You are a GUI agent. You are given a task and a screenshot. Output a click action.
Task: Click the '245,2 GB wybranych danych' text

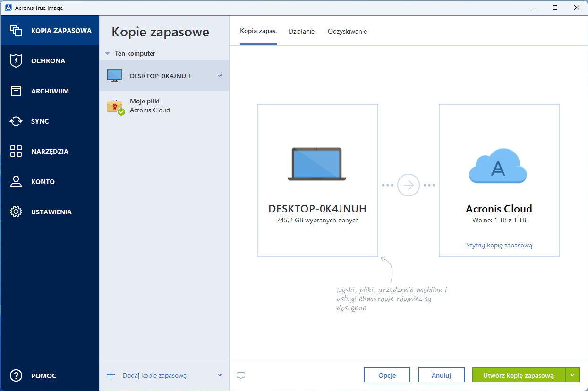[317, 220]
